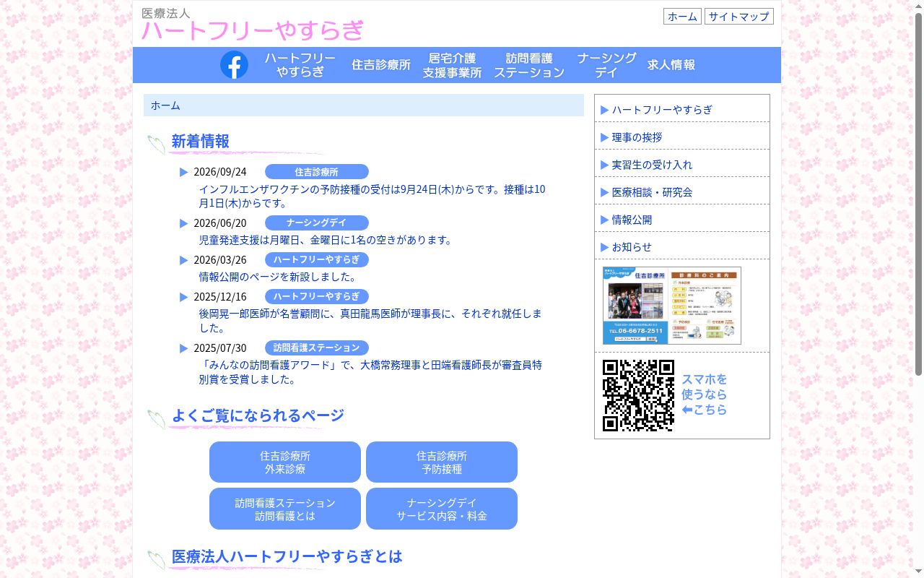Click the scrollbar up arrow
Image resolution: width=924 pixels, height=578 pixels.
click(919, 6)
